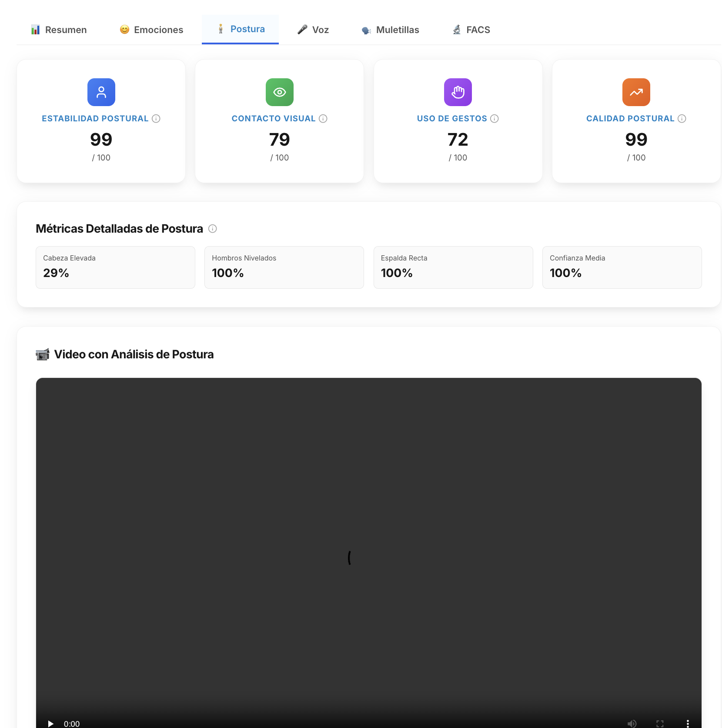Switch to the FACS tab
This screenshot has height=728, width=722.
pos(471,30)
